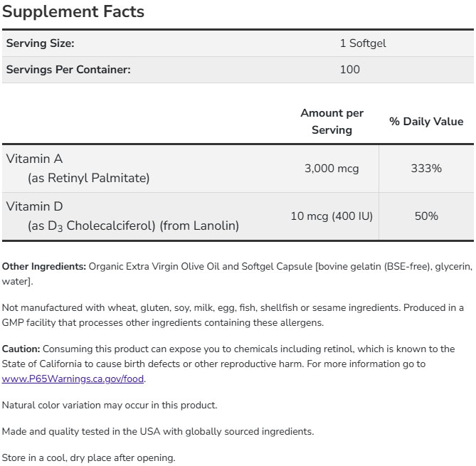
Task: Click the Caution bold label
Action: pos(21,349)
